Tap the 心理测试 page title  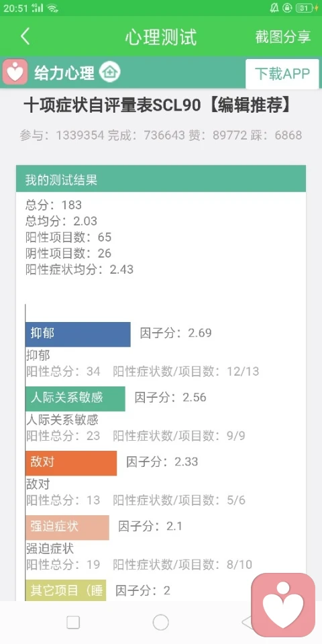tap(161, 36)
